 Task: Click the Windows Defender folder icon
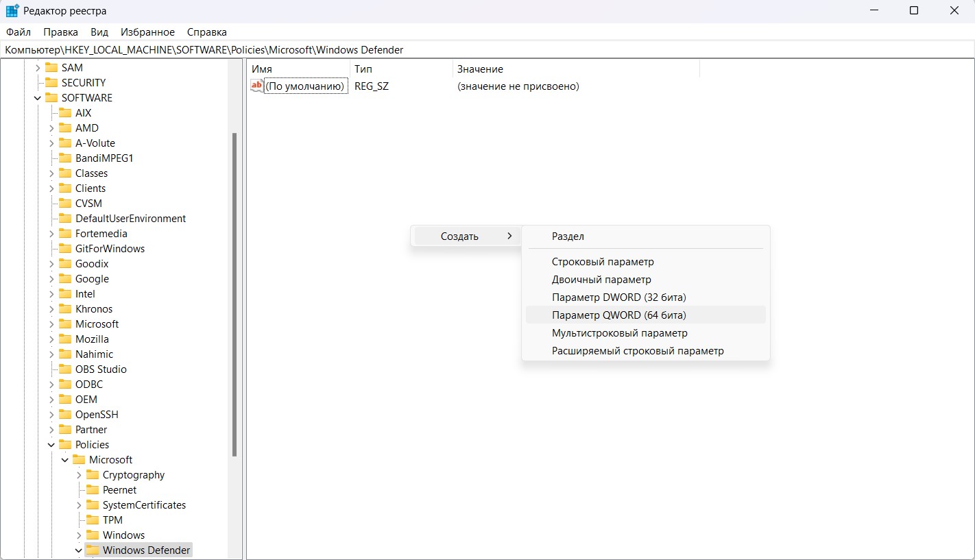[93, 550]
